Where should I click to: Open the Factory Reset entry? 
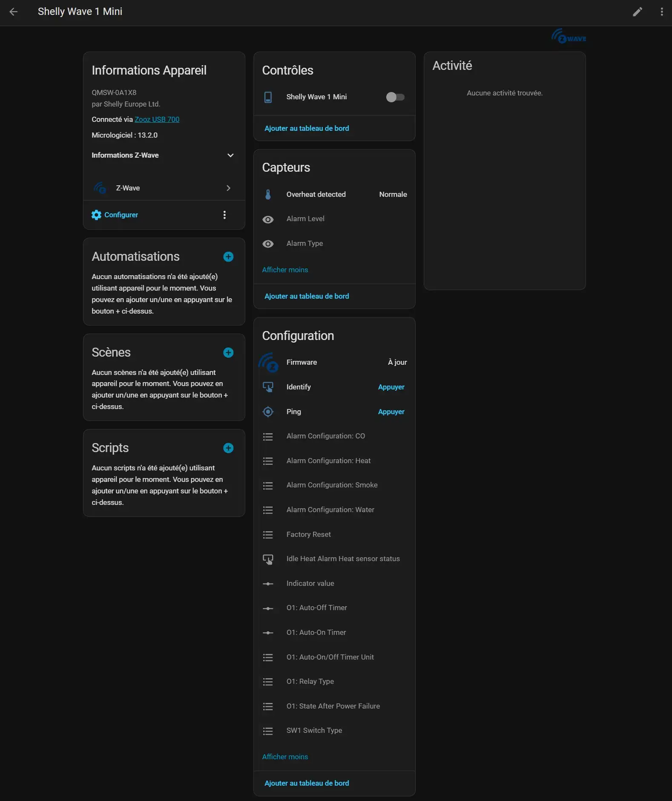[308, 534]
